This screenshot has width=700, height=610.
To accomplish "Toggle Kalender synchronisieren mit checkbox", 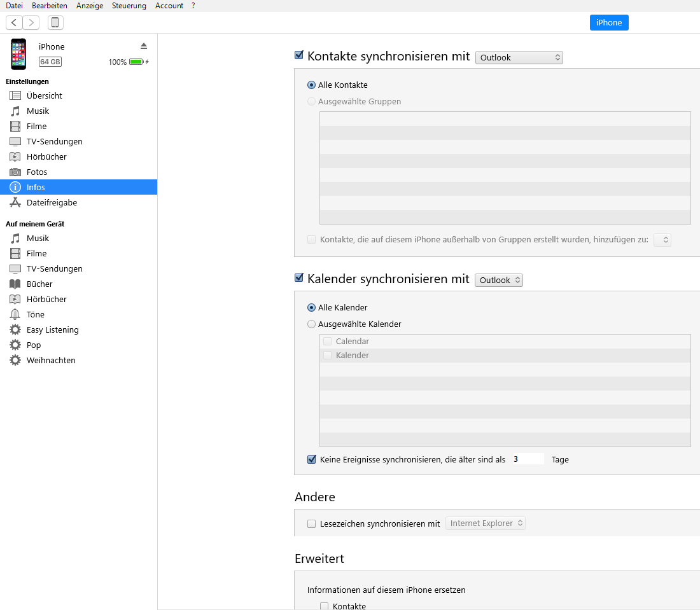I will 299,278.
